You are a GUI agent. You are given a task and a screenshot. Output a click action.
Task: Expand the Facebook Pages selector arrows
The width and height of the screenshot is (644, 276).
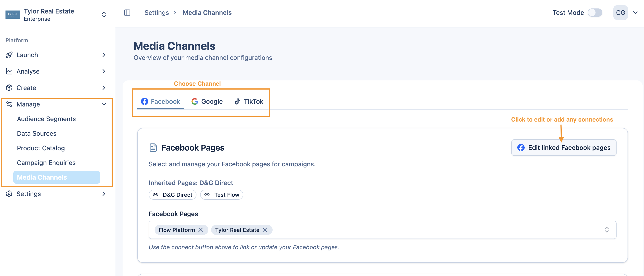point(607,230)
